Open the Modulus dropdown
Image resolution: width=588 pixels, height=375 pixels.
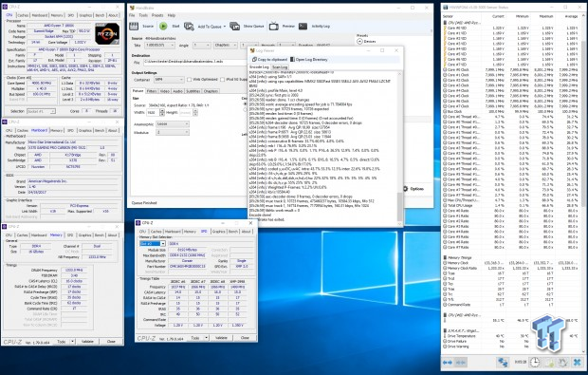pos(173,132)
